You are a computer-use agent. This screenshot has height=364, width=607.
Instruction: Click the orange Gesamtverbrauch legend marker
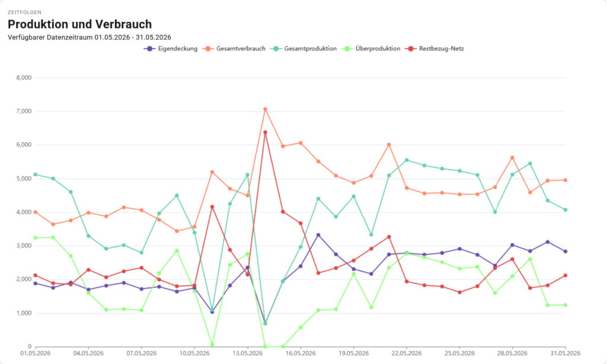[x=208, y=49]
